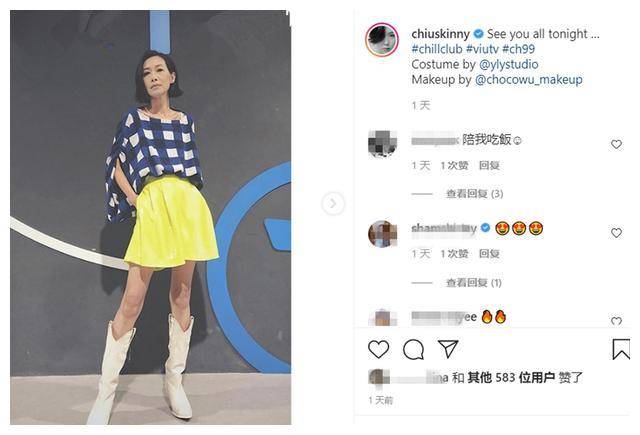The width and height of the screenshot is (640, 435).
Task: Open the #viutv hashtag
Action: click(482, 49)
